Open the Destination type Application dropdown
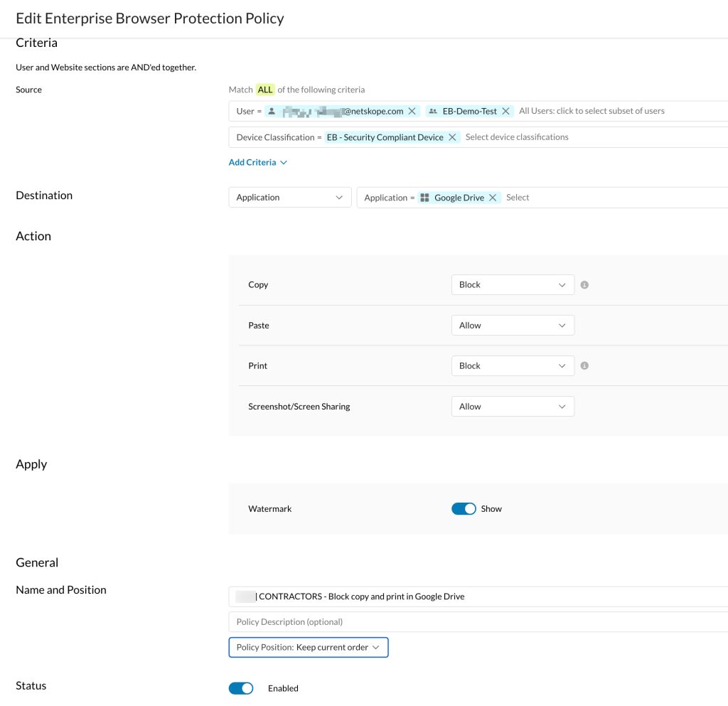Image resolution: width=728 pixels, height=706 pixels. click(x=290, y=197)
